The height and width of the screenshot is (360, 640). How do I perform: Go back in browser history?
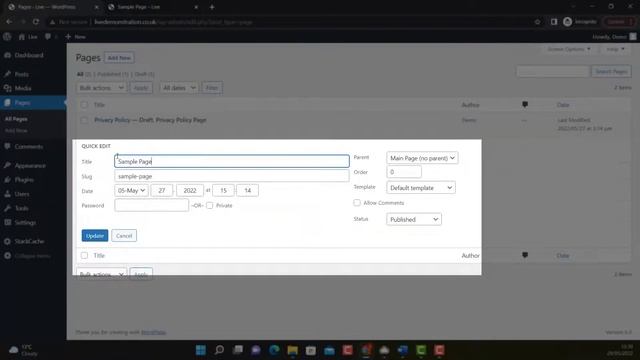[9, 22]
